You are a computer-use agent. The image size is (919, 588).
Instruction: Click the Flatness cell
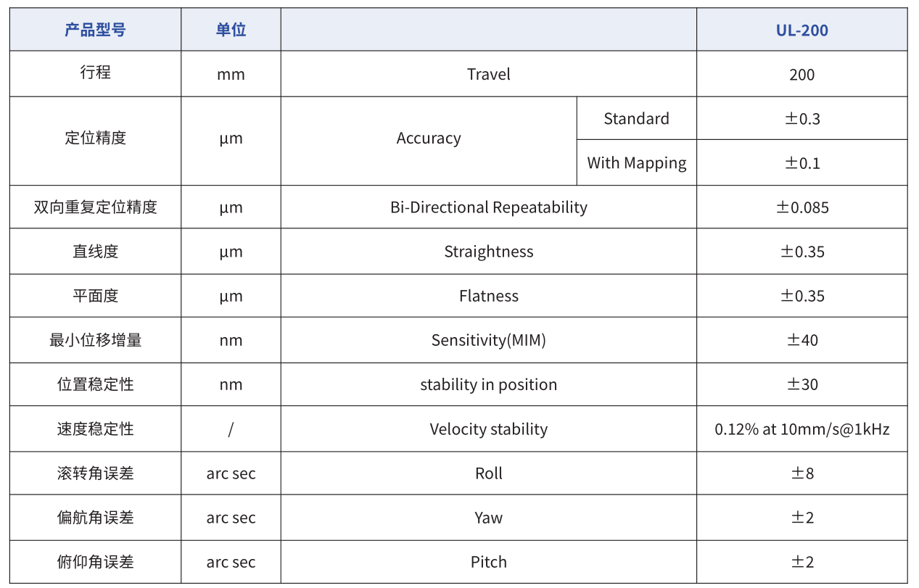488,296
